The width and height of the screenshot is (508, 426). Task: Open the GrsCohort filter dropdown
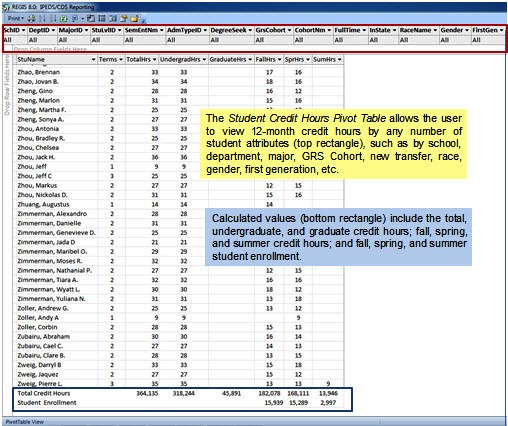289,30
